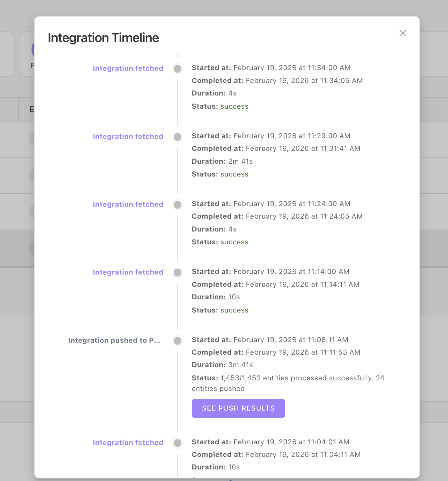Open the Integration fetched entry started 11:29:00 AM
The width and height of the screenshot is (448, 481).
tap(128, 137)
